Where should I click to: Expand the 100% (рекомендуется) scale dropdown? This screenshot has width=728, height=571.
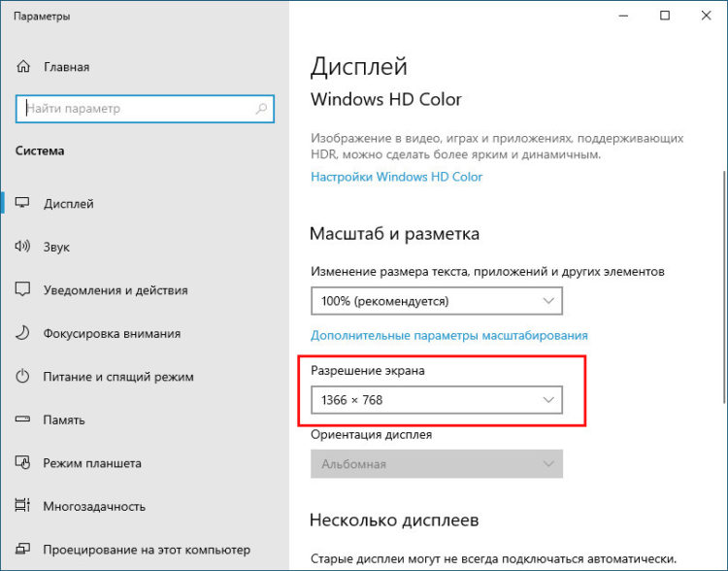tap(436, 301)
